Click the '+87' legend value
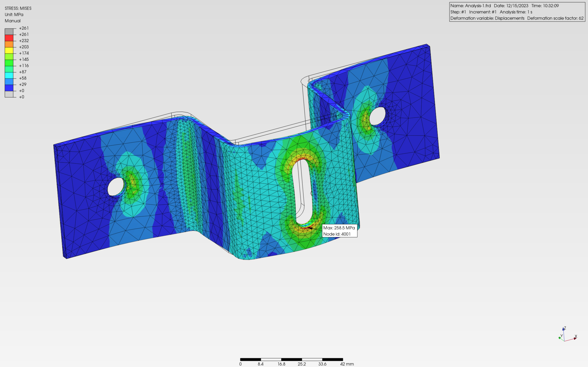 point(23,72)
